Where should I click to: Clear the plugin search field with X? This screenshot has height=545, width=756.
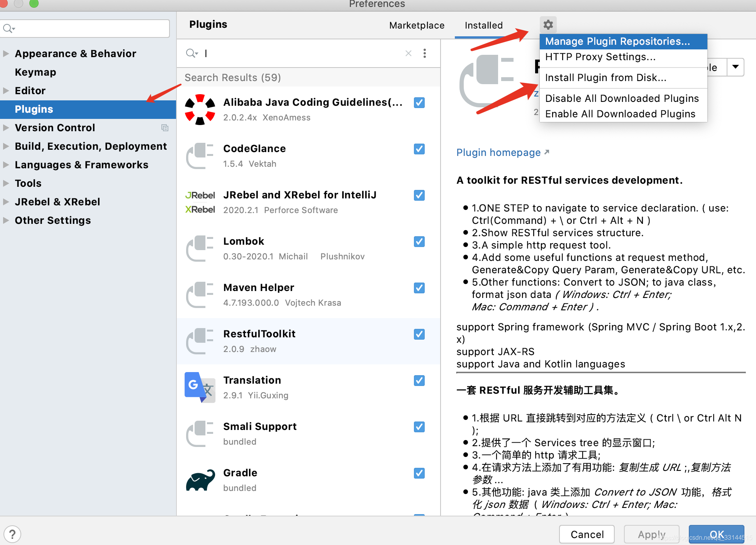pyautogui.click(x=409, y=53)
